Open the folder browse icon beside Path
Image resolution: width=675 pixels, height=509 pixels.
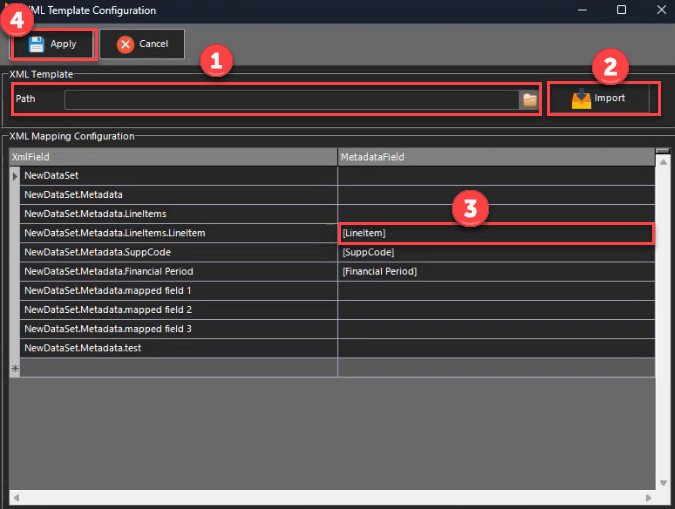tap(529, 99)
